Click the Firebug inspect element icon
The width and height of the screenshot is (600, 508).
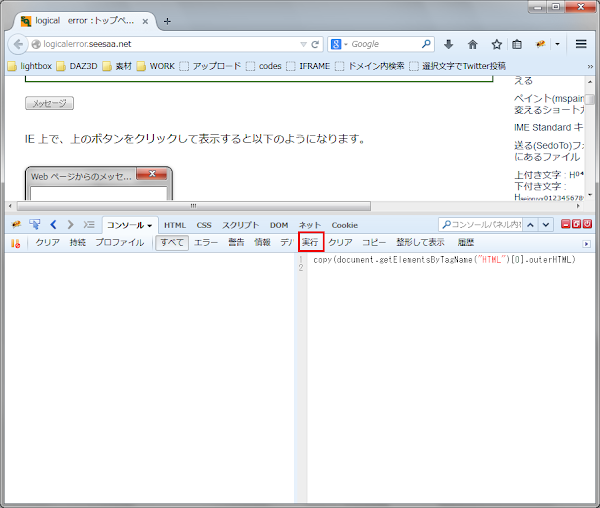pos(35,225)
